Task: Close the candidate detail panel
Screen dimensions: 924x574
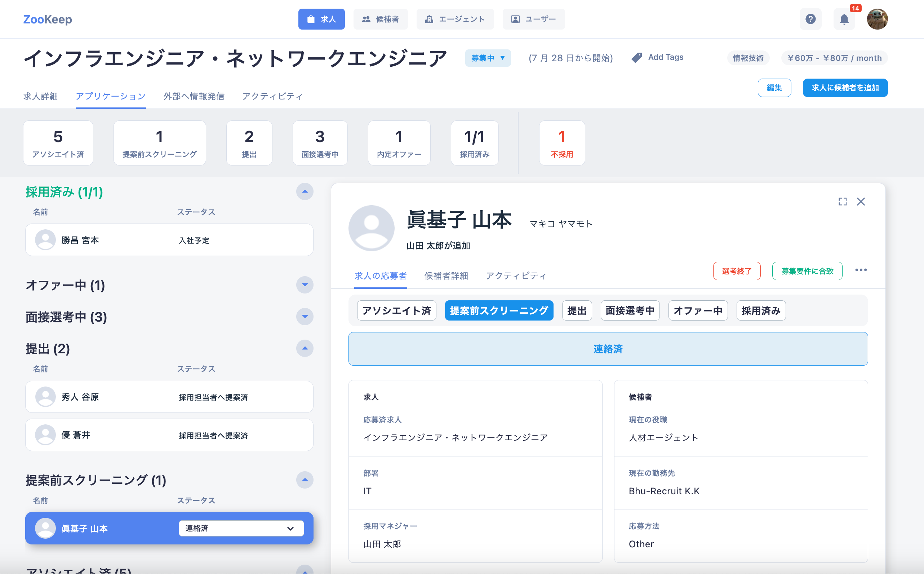Action: [861, 202]
